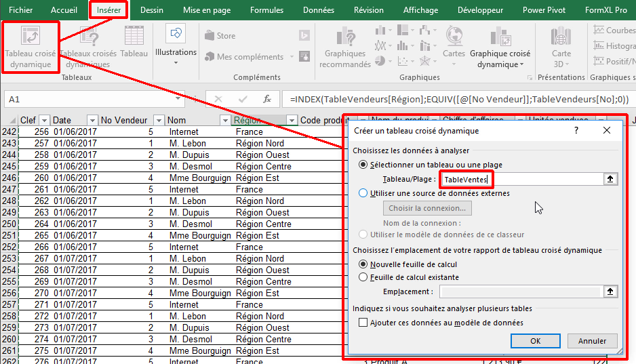This screenshot has width=636, height=364.
Task: Click the scatter chart icon
Action: 403,61
